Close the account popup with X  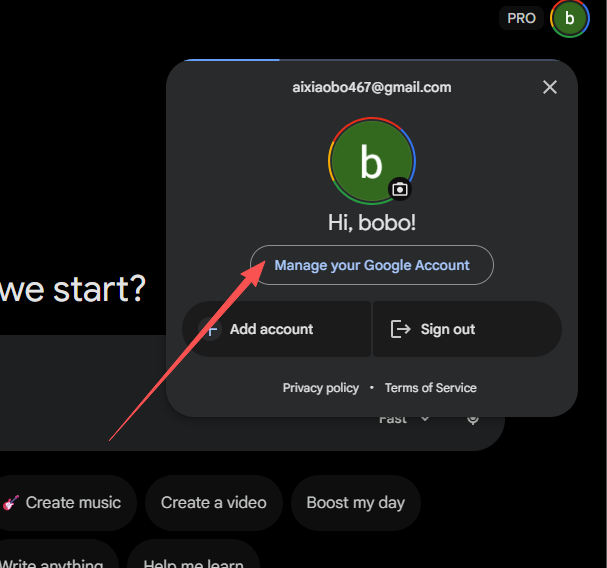[x=549, y=87]
